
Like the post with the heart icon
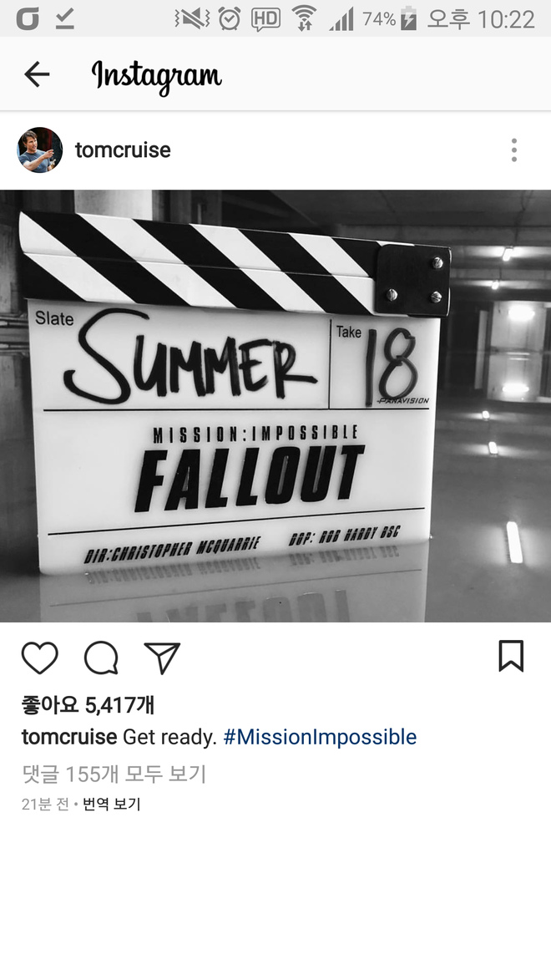point(40,658)
